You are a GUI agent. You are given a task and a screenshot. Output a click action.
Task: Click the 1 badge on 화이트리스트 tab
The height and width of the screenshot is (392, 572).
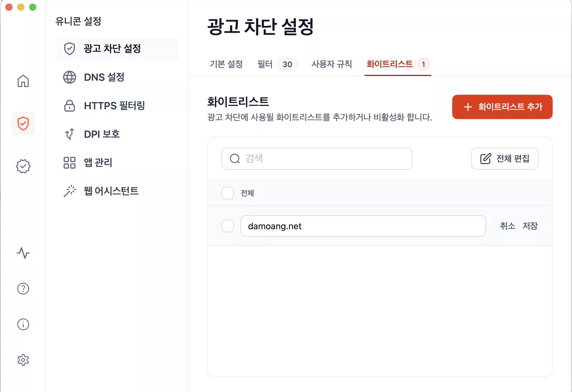(423, 64)
